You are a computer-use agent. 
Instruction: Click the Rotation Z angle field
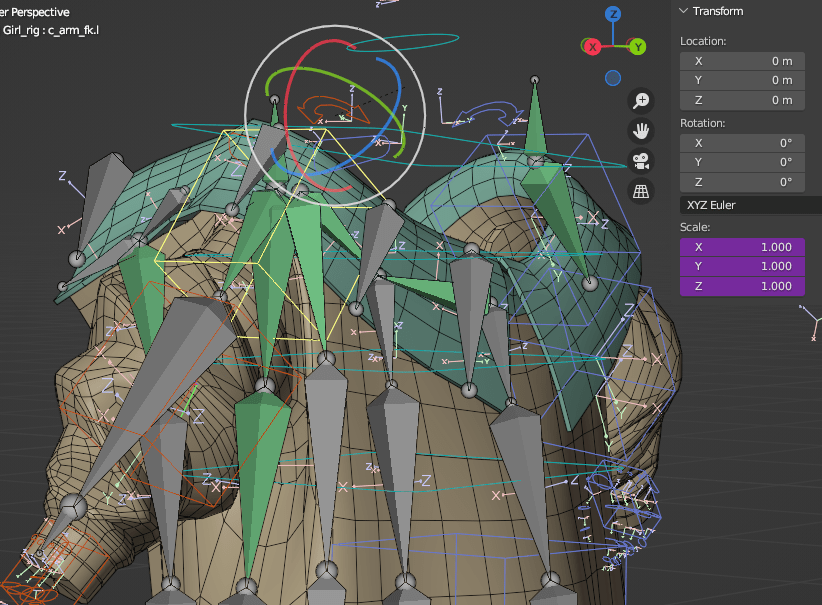click(742, 182)
